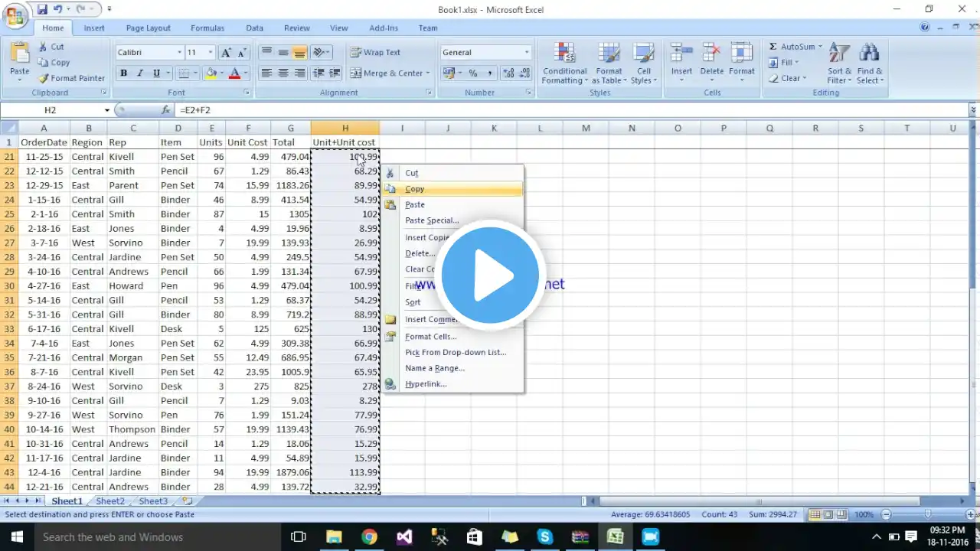This screenshot has width=980, height=551.
Task: Click the video play button overlay
Action: [x=490, y=275]
